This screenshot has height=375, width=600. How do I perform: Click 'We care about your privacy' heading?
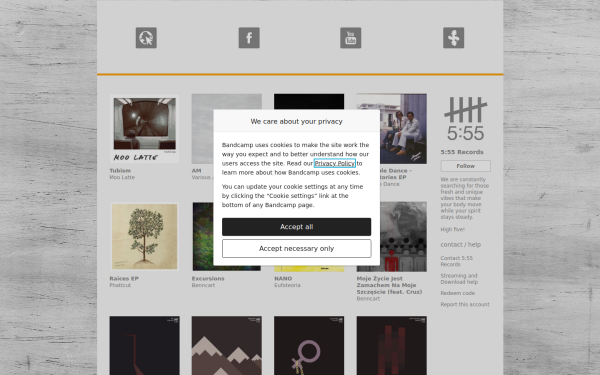tap(297, 122)
